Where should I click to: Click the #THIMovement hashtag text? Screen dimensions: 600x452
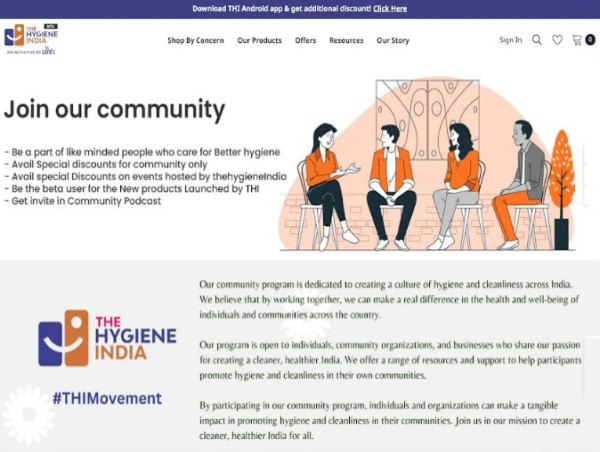(x=107, y=398)
